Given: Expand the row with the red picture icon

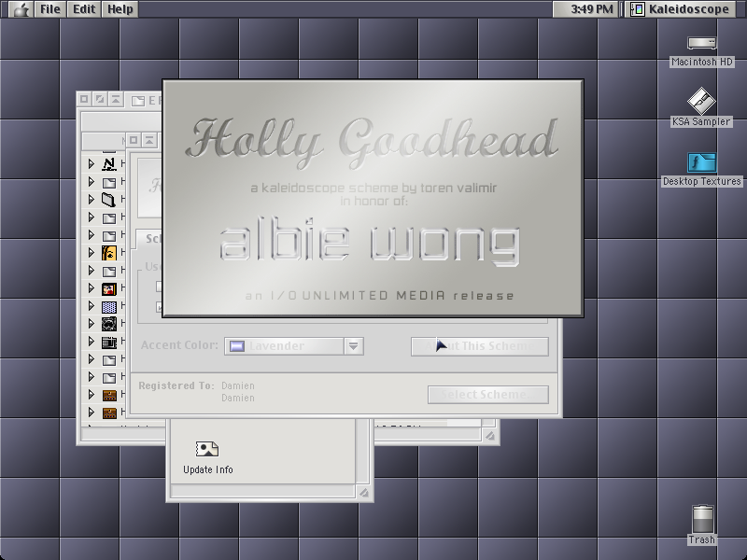Looking at the screenshot, I should pos(91,288).
